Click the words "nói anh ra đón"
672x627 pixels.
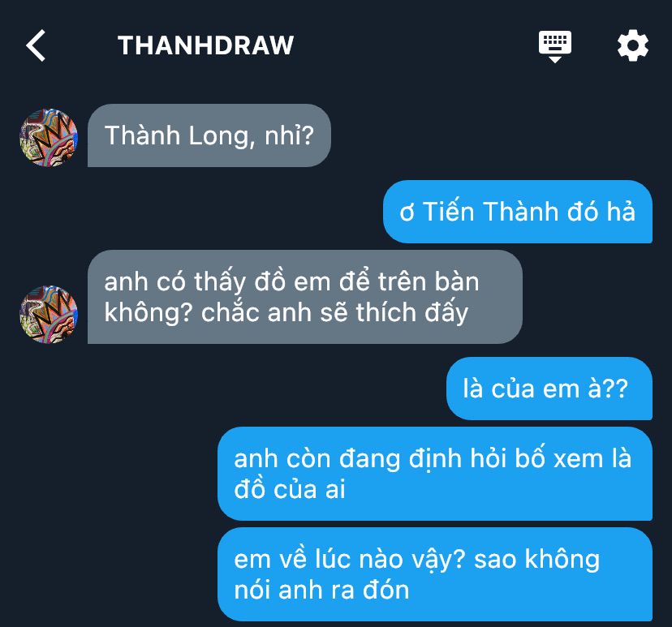(x=321, y=590)
